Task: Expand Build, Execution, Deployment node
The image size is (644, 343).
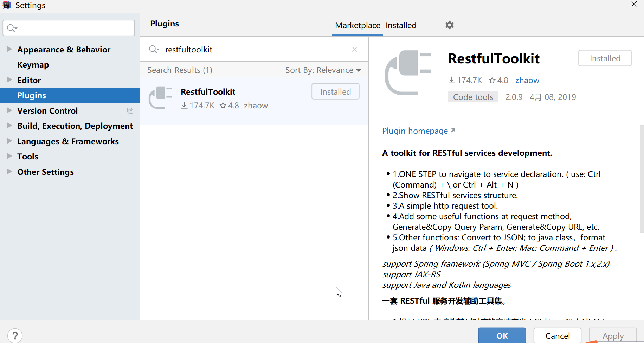Action: [9, 126]
